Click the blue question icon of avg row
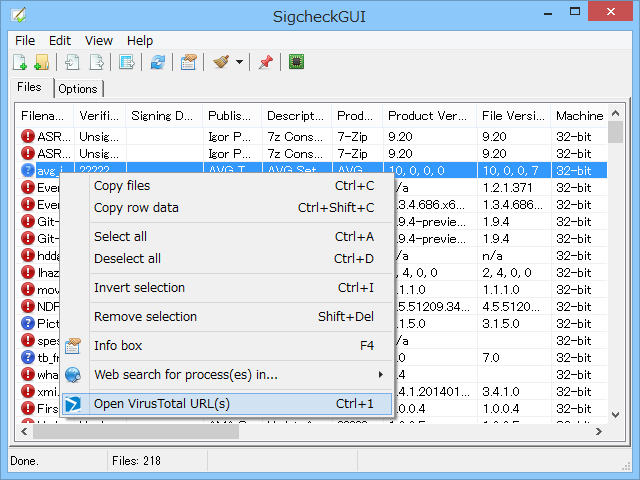640x480 pixels. point(28,170)
